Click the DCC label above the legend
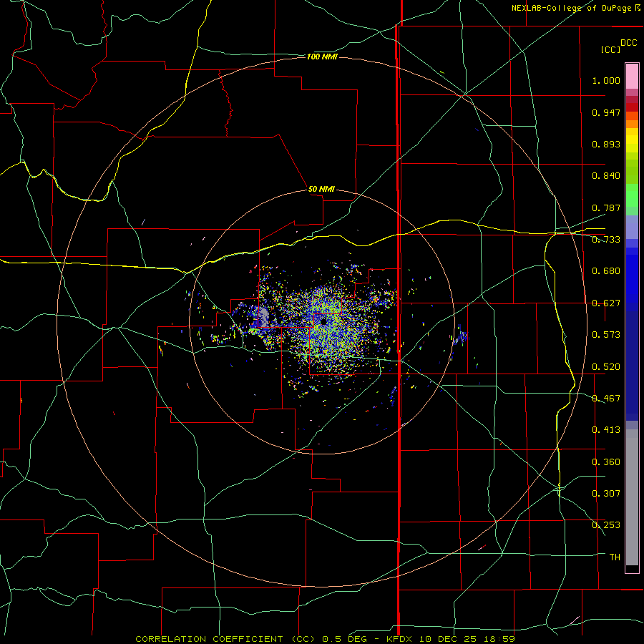This screenshot has width=644, height=644. tap(629, 43)
